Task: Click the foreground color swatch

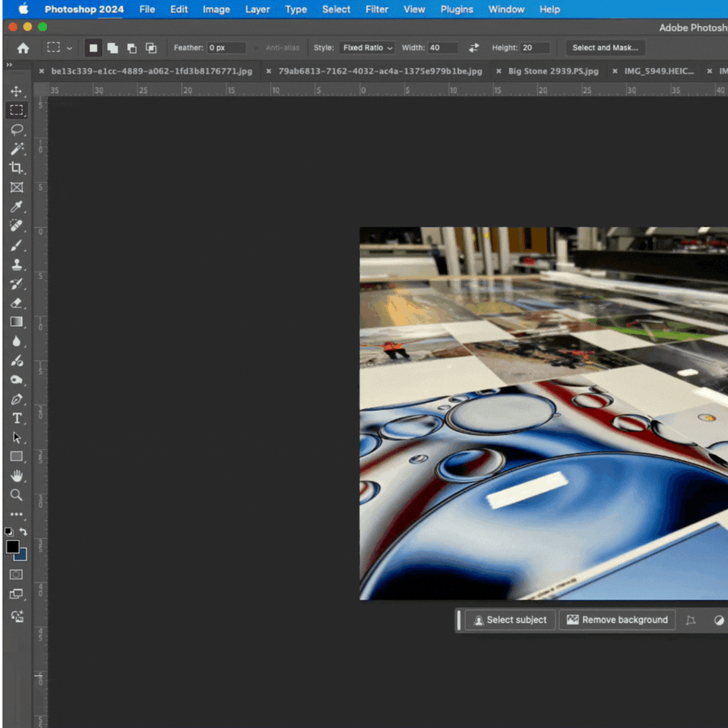Action: (x=11, y=546)
